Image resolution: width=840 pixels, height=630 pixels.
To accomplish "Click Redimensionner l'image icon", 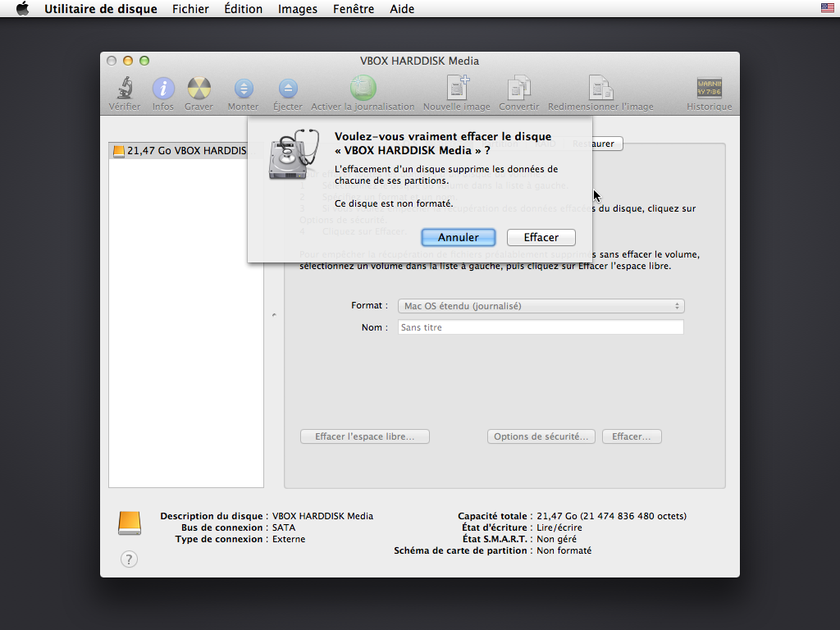I will [600, 89].
